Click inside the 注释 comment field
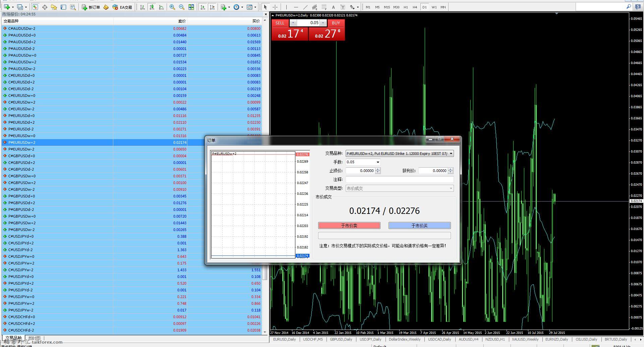 [400, 180]
